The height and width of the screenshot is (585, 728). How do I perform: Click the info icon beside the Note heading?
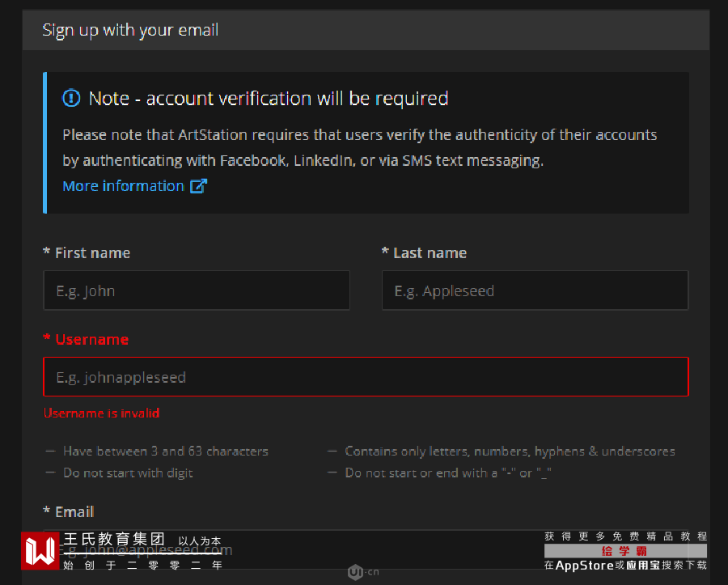(71, 98)
